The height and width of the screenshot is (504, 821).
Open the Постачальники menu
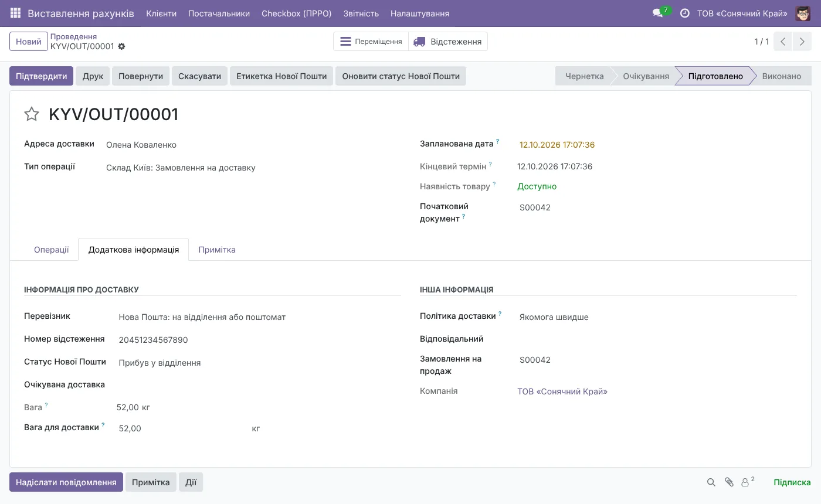click(219, 13)
